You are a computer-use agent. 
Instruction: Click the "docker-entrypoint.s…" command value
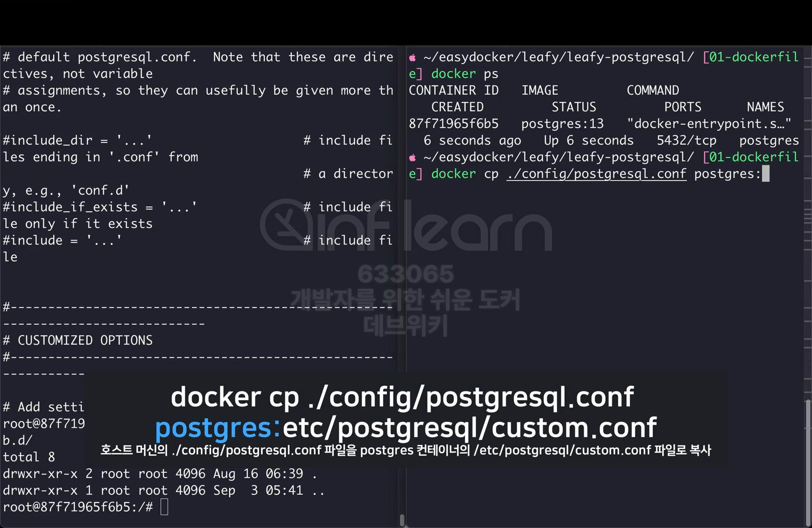tap(709, 124)
